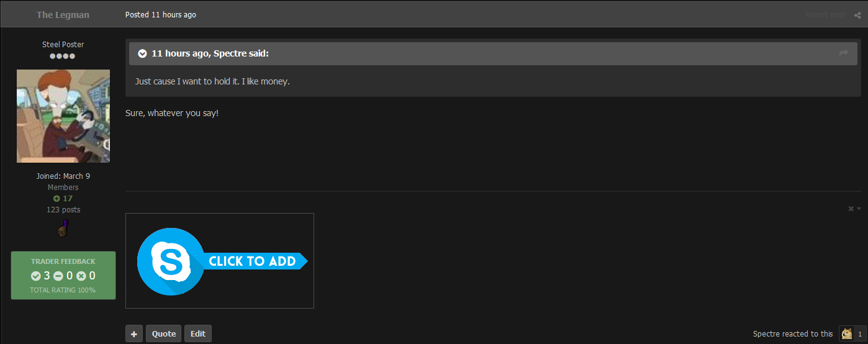
Task: Click 'Spectre reacted to this' text
Action: pos(793,334)
